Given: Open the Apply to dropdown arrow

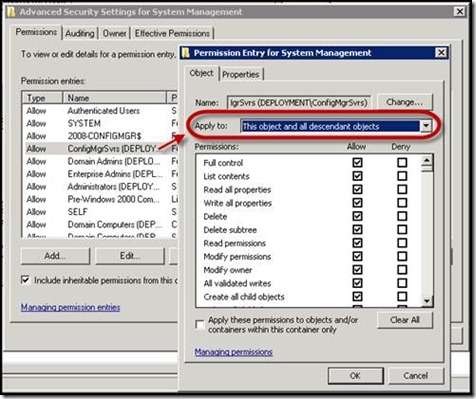Looking at the screenshot, I should click(426, 126).
